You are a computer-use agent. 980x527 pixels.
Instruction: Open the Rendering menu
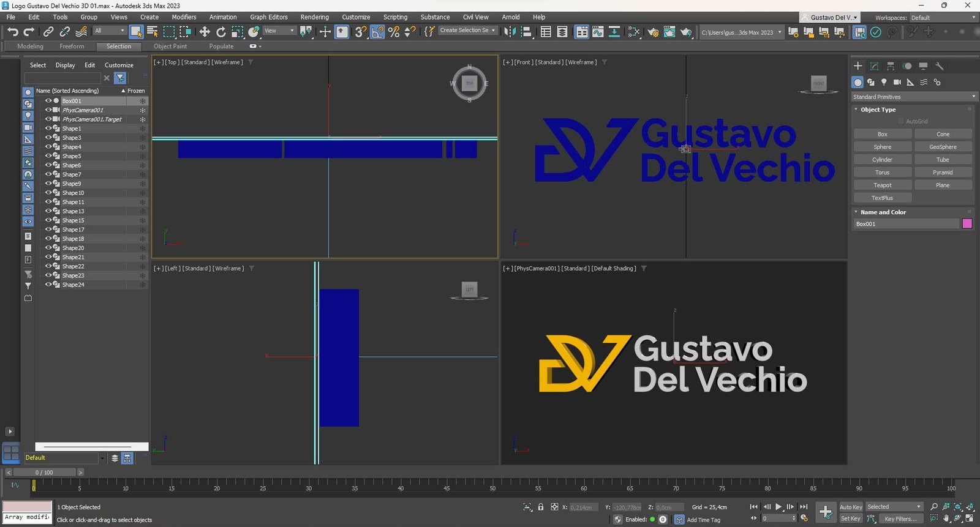[x=314, y=17]
